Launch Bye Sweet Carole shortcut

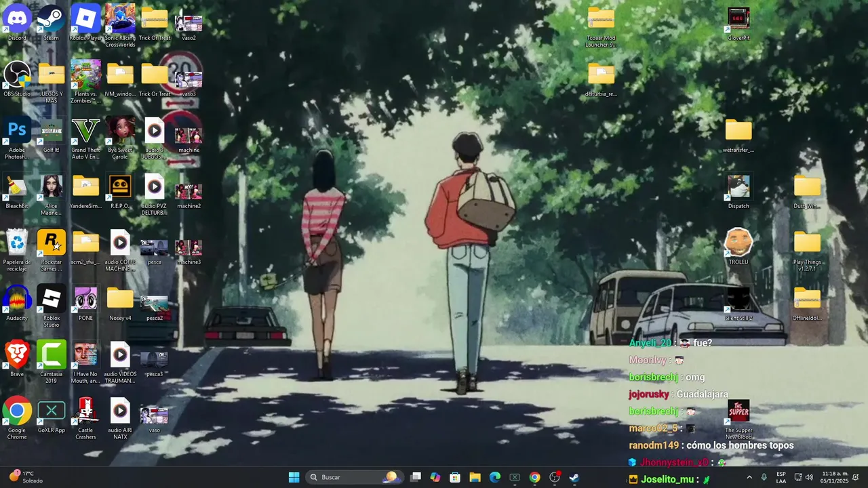(x=120, y=138)
